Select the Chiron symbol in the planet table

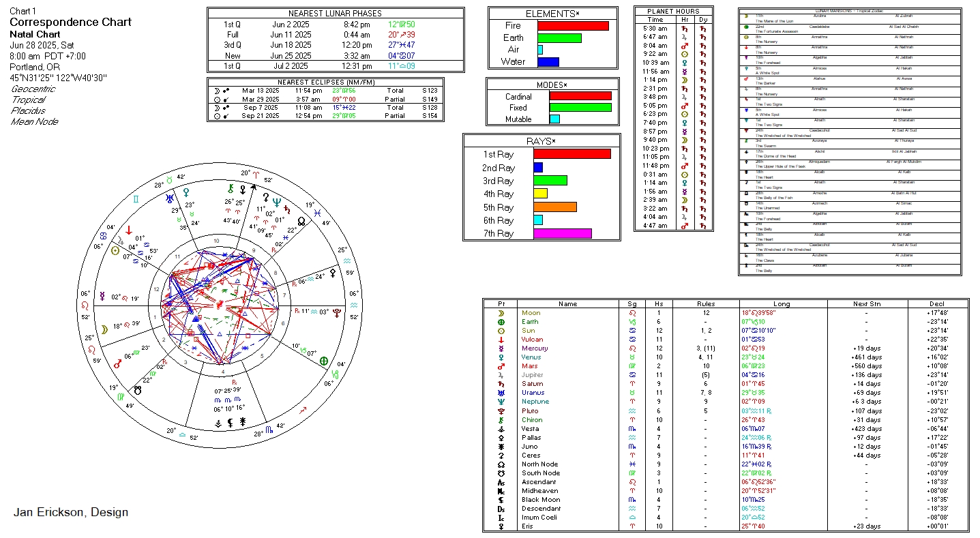[501, 420]
